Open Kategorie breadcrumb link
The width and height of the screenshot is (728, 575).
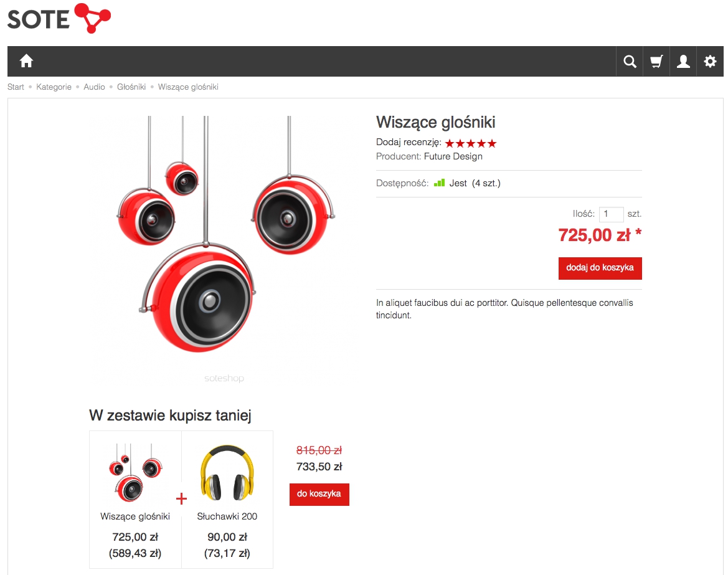coord(54,87)
